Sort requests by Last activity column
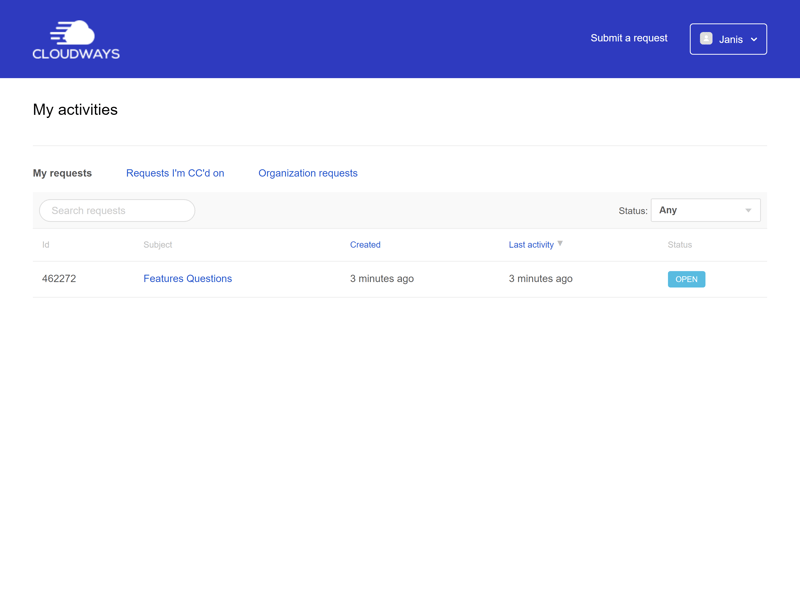 click(531, 245)
